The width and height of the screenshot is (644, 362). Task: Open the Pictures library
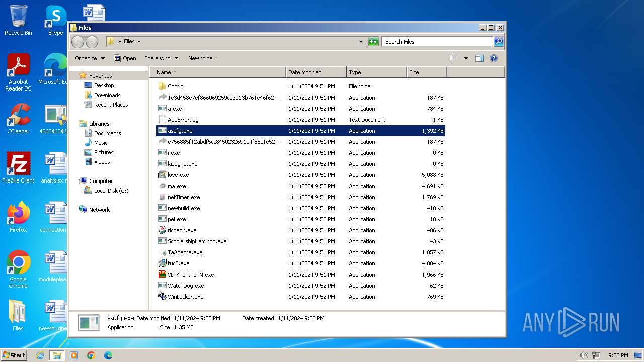coord(104,152)
